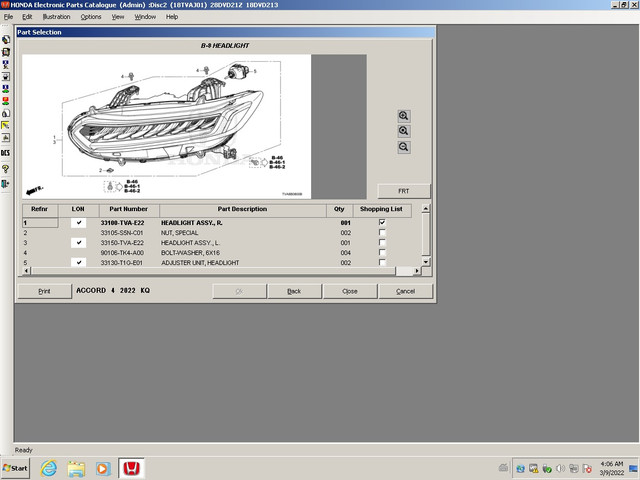
Task: Click the show desktop icon beside the clock
Action: click(x=634, y=468)
